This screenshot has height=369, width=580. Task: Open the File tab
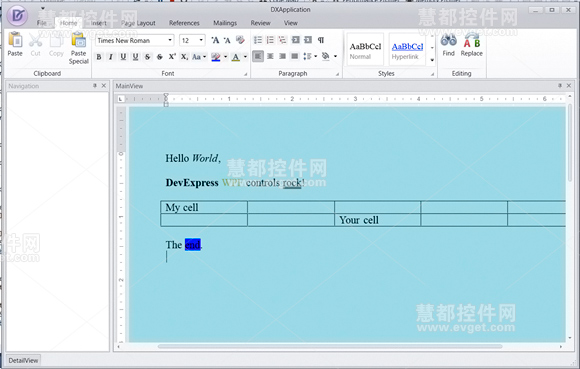click(x=41, y=23)
